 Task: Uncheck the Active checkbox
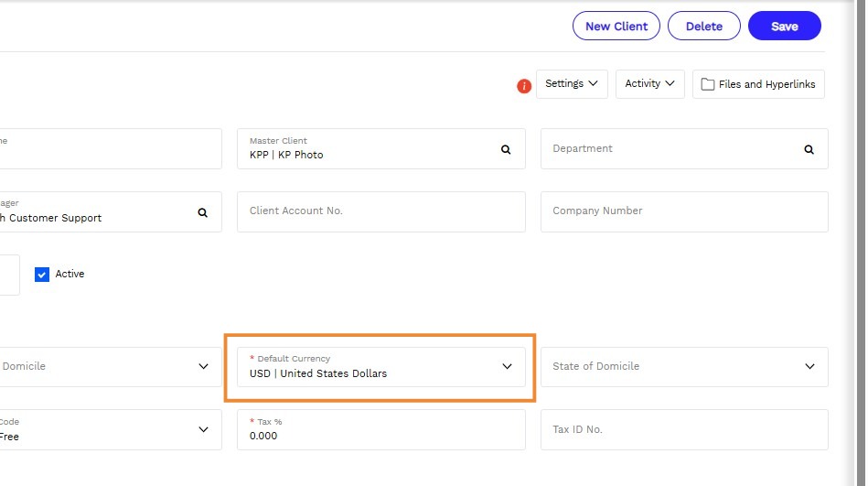point(42,275)
